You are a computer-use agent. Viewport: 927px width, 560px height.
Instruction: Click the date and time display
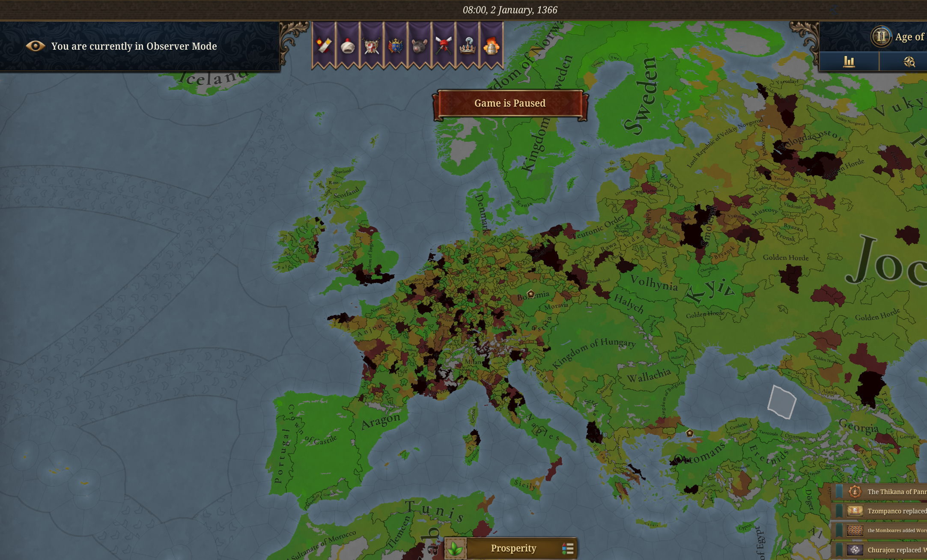[x=510, y=10]
